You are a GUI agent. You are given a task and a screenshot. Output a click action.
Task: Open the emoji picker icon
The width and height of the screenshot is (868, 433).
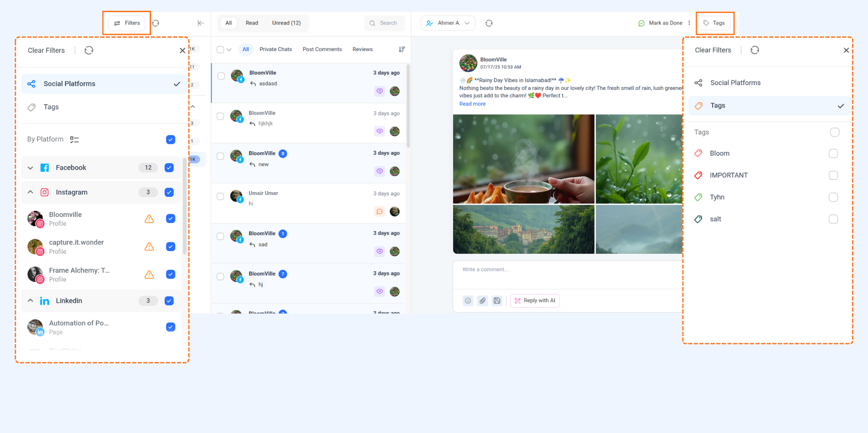(468, 301)
